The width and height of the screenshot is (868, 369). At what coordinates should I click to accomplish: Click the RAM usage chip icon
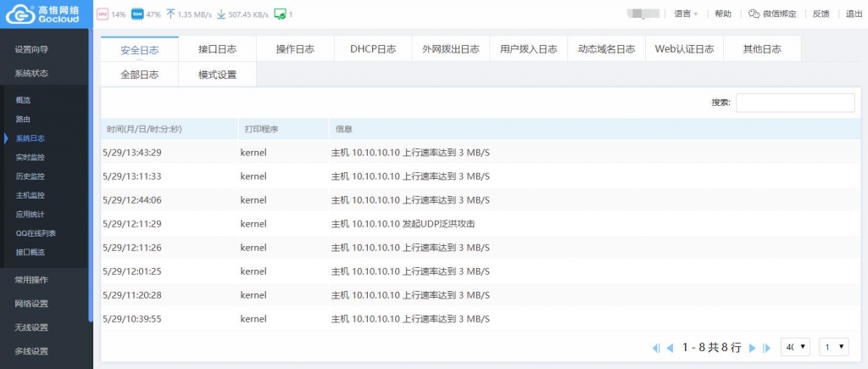[137, 14]
